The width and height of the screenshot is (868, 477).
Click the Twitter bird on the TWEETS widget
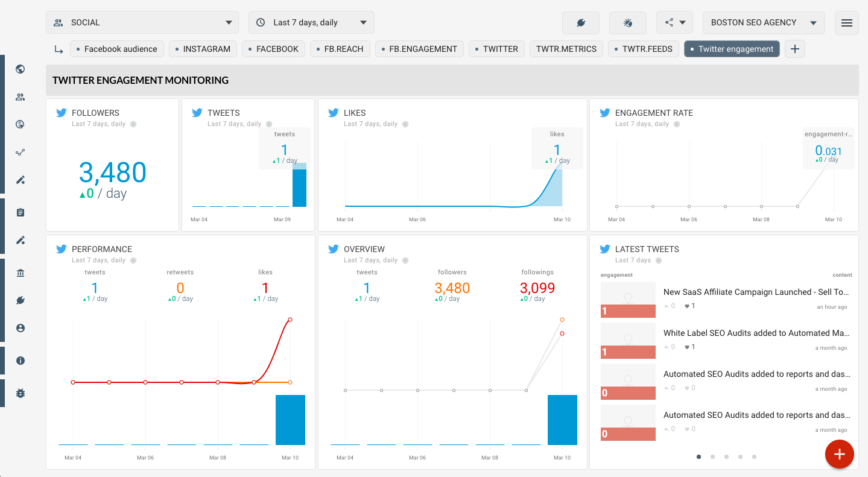point(197,112)
